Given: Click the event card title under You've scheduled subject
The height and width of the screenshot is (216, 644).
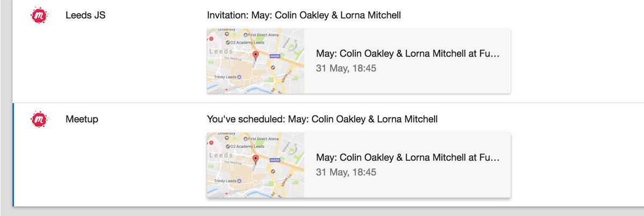Looking at the screenshot, I should point(408,158).
